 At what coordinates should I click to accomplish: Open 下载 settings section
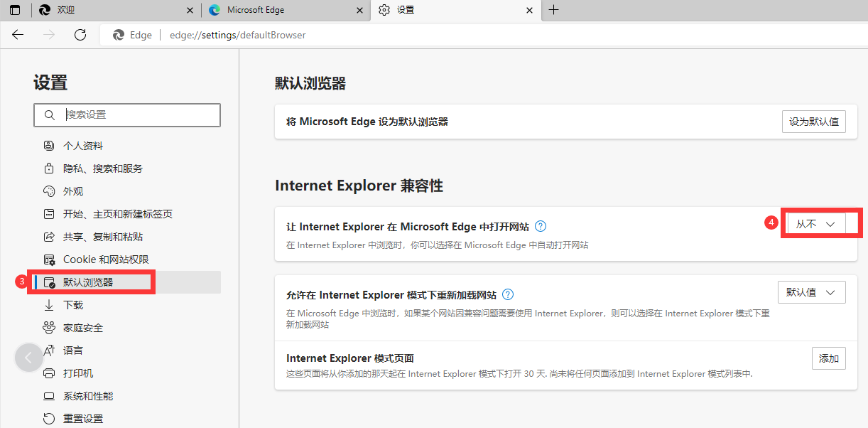click(x=73, y=305)
